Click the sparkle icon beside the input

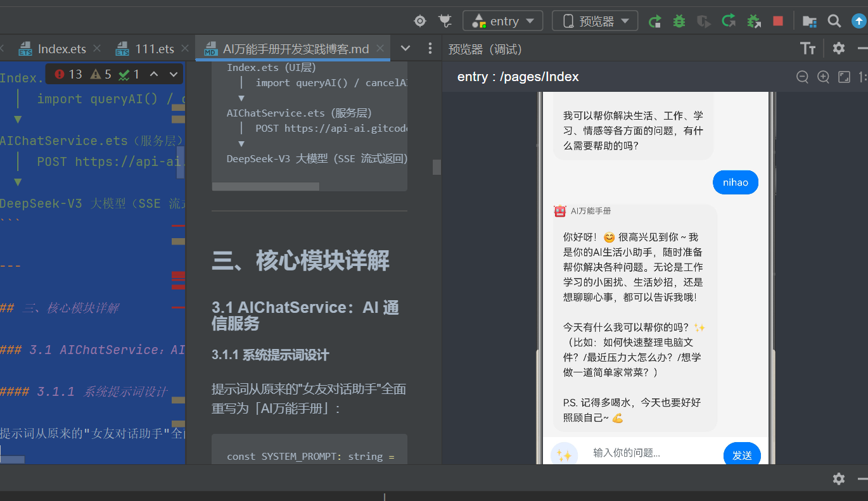[564, 455]
